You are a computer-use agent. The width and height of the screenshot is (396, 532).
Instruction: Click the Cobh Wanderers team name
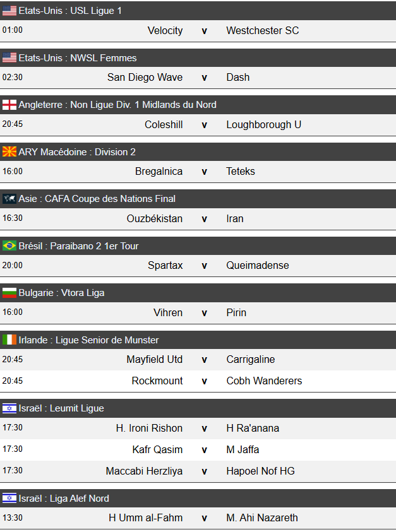point(264,381)
